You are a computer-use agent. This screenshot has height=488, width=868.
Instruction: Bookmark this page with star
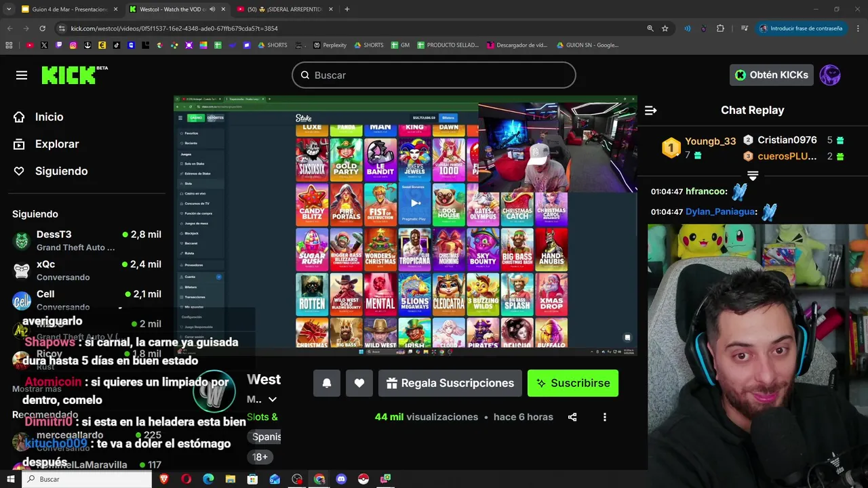tap(665, 28)
